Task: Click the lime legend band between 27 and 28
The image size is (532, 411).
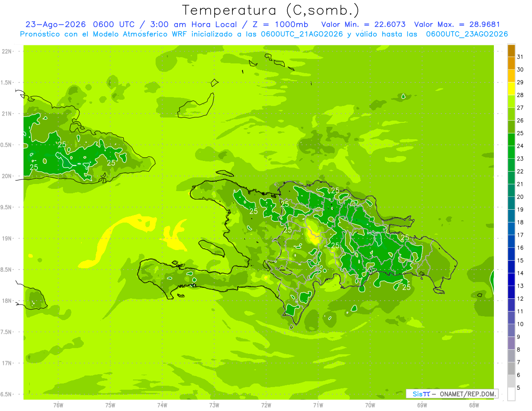Action: coord(511,101)
